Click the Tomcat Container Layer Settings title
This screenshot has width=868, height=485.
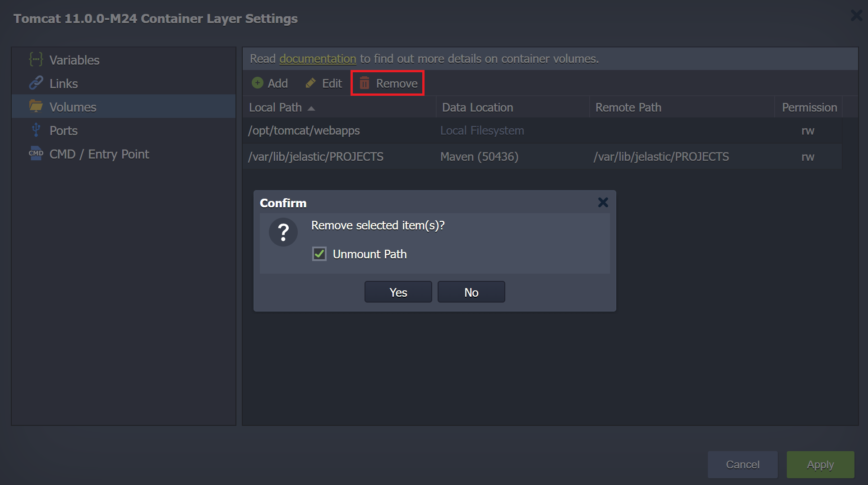(155, 19)
